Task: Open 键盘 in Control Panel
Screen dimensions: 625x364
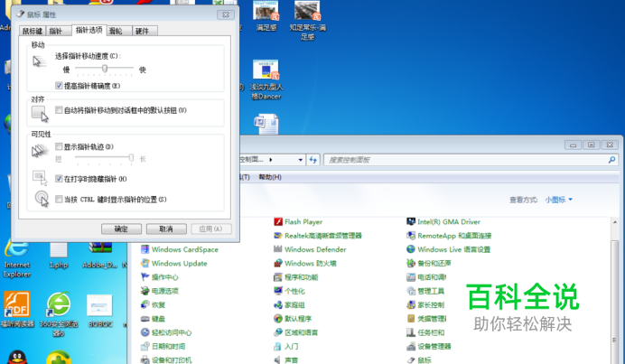Action: 153,319
